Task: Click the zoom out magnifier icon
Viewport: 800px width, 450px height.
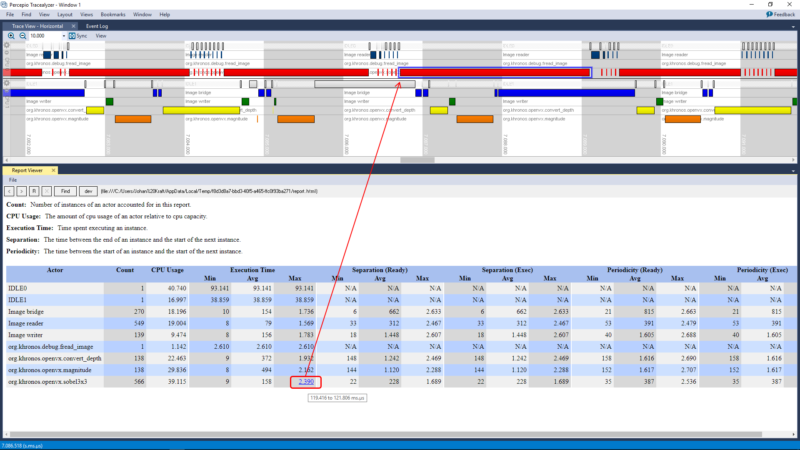Action: 23,35
